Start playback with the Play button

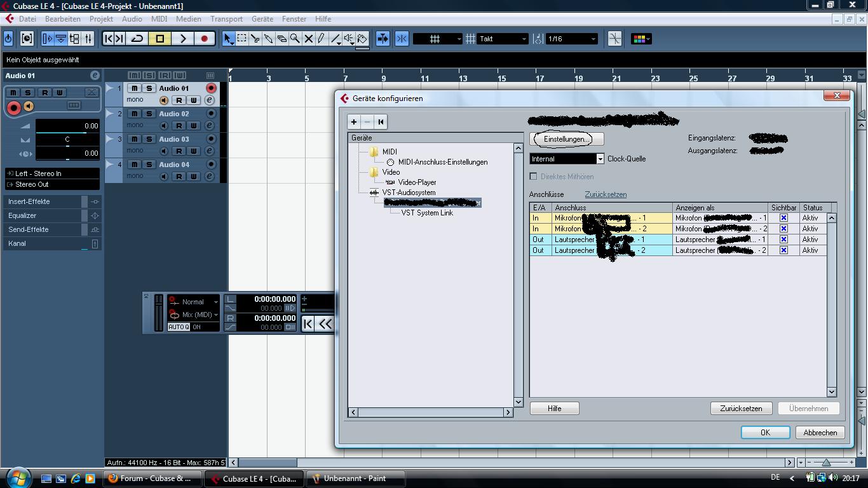point(183,39)
